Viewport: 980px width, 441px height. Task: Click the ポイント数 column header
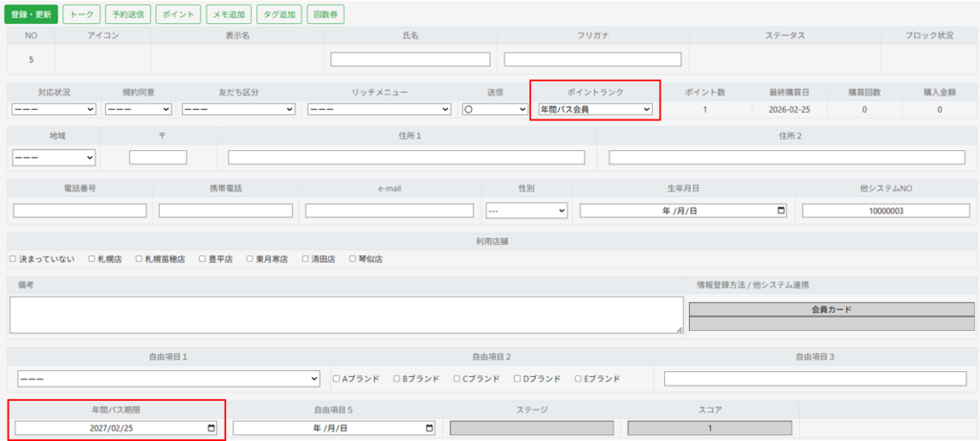[x=704, y=92]
